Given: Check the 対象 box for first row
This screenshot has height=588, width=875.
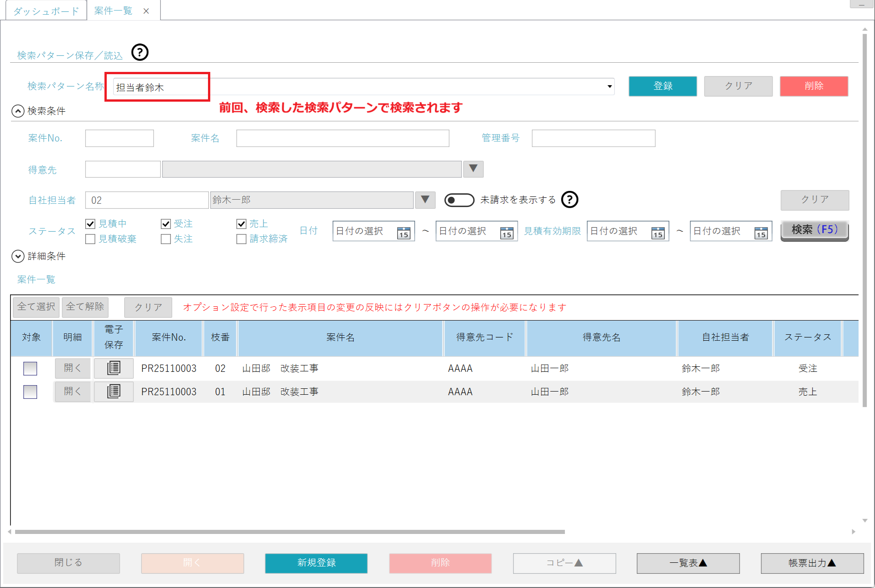Looking at the screenshot, I should coord(30,368).
